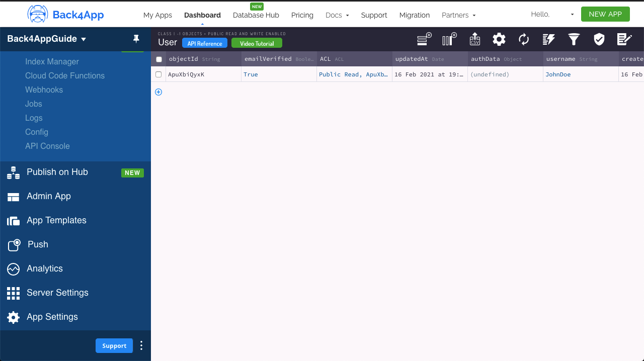Image resolution: width=644 pixels, height=361 pixels.
Task: Click the NEW APP button
Action: pyautogui.click(x=605, y=14)
